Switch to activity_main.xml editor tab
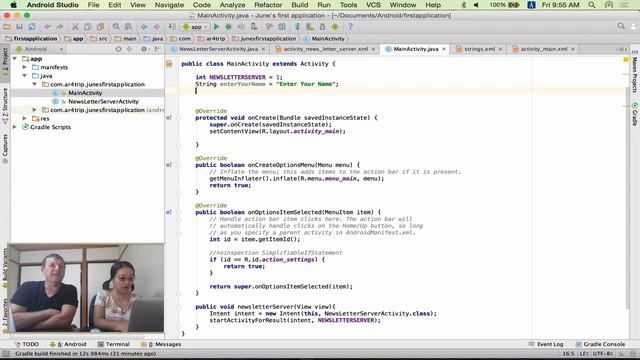 [543, 49]
